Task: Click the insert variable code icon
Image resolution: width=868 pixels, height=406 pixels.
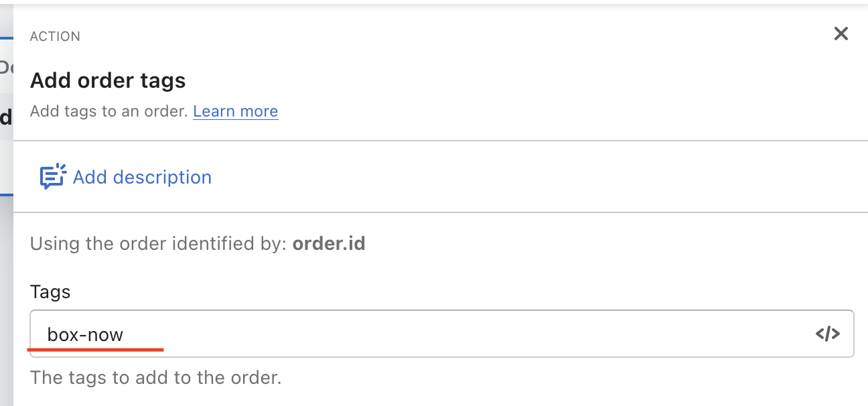Action: pos(828,334)
